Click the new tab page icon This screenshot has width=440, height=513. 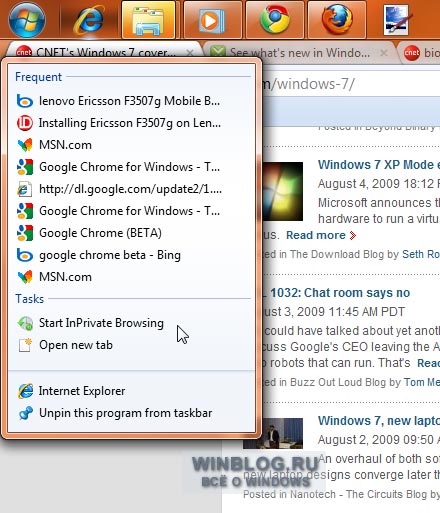pyautogui.click(x=25, y=345)
